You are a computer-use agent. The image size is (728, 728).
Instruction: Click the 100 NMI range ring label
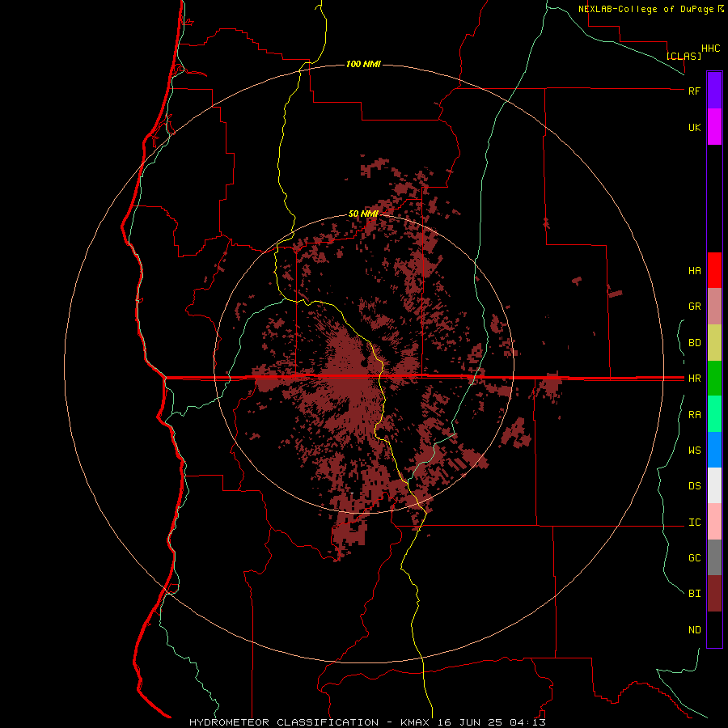coord(363,64)
